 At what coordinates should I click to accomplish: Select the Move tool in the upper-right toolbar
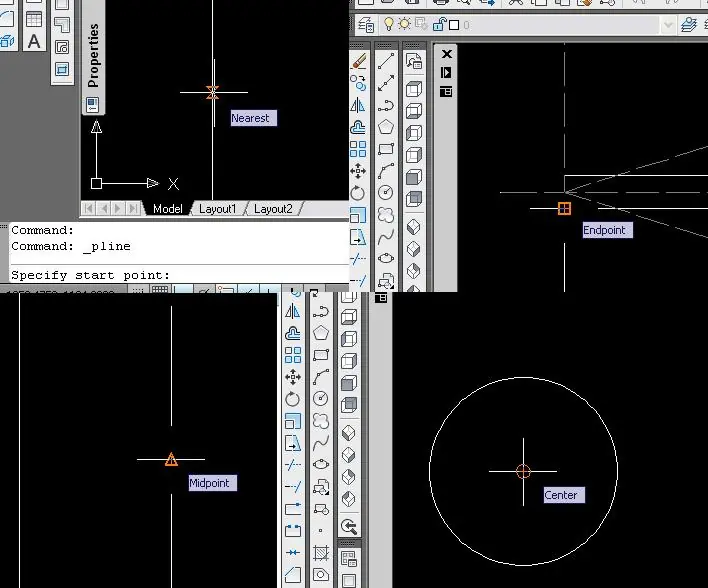[x=359, y=171]
